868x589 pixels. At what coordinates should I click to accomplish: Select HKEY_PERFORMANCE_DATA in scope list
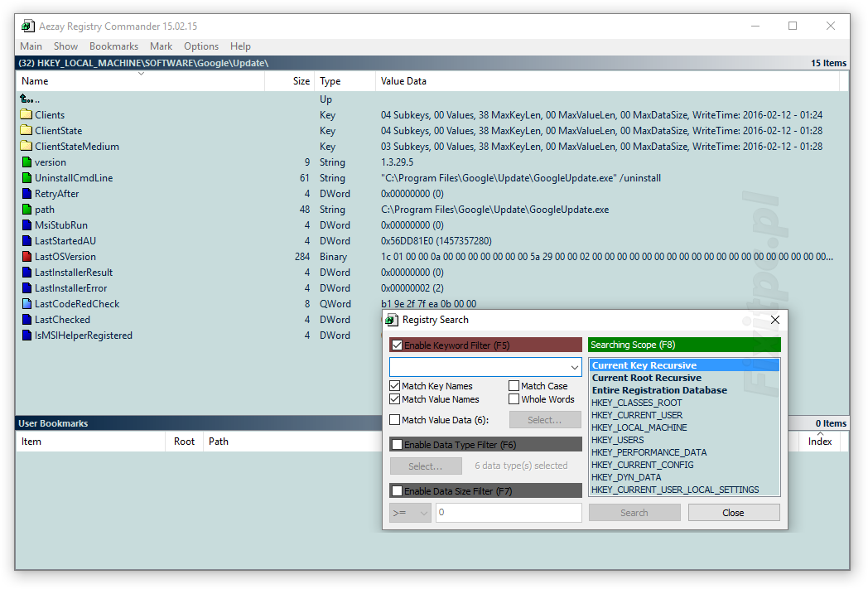pyautogui.click(x=684, y=452)
